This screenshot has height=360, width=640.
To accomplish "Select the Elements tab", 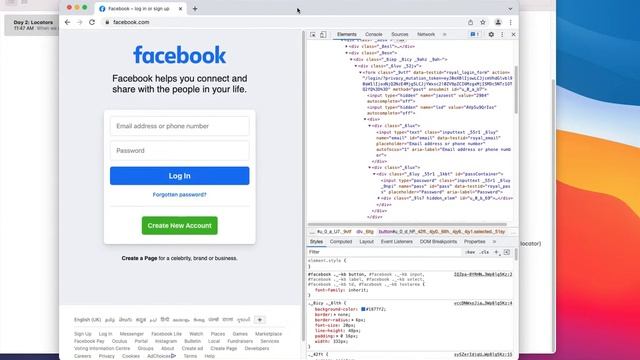I will 347,35.
